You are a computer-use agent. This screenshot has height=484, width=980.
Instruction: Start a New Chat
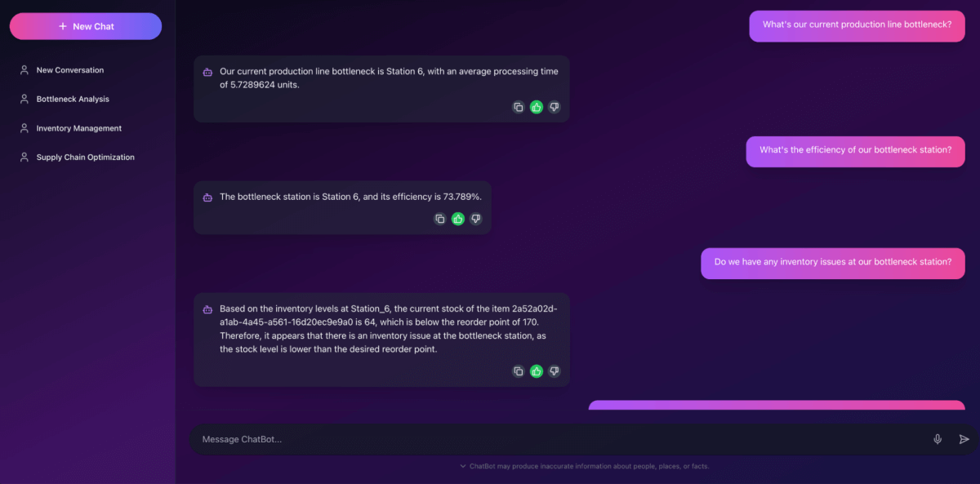(86, 26)
